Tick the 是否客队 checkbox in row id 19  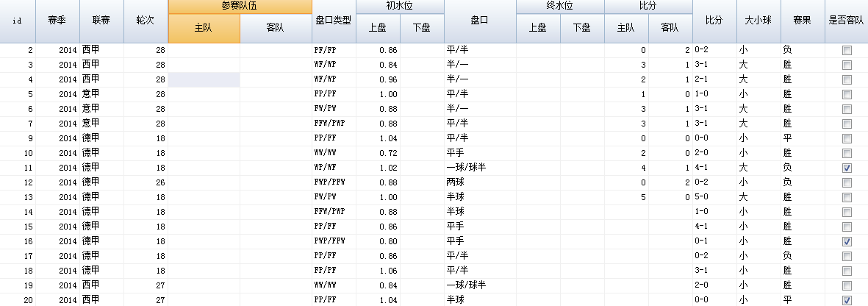tap(847, 285)
